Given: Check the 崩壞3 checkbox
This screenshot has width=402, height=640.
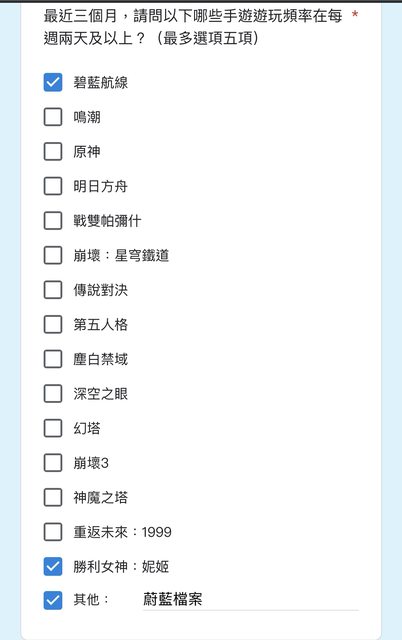Looking at the screenshot, I should pos(53,463).
